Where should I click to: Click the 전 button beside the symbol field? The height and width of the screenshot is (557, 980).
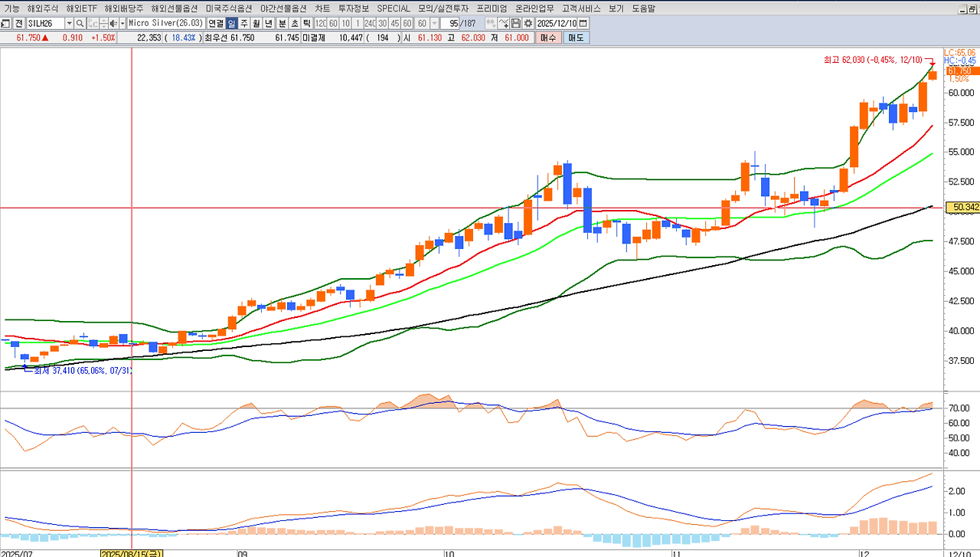pos(18,23)
